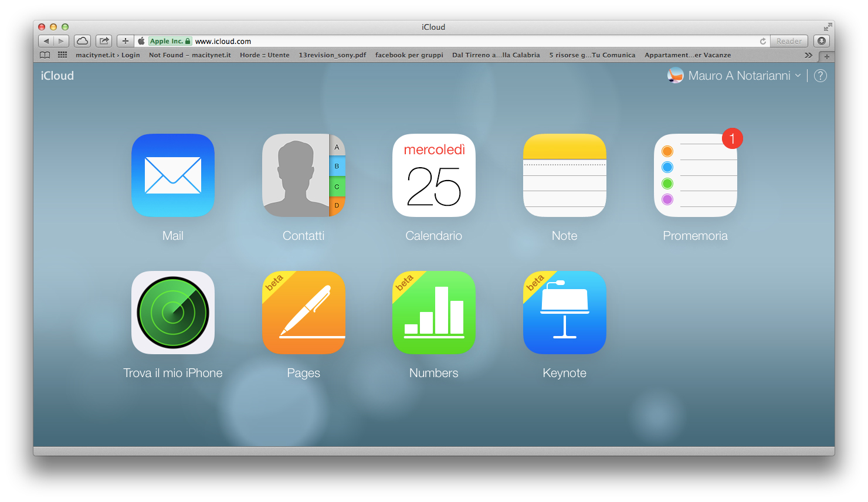868x502 pixels.
Task: Click the Trova il mio iPhone label
Action: point(173,373)
